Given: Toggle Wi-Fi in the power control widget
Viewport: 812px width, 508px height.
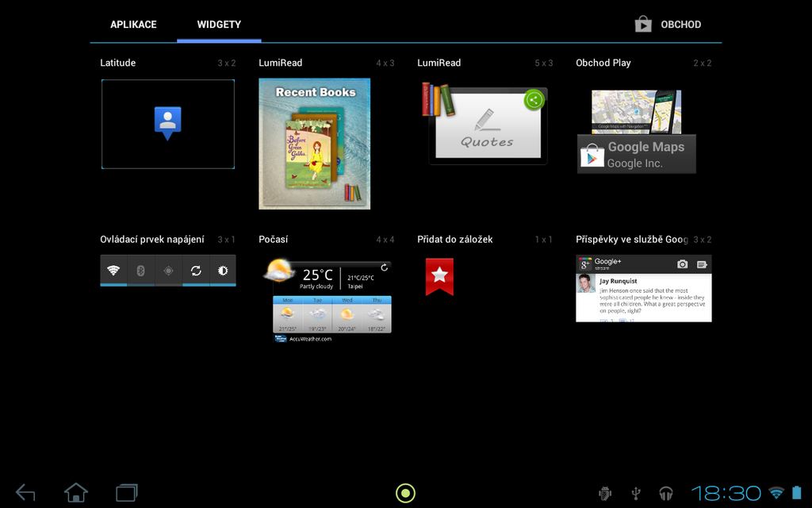Looking at the screenshot, I should 113,271.
